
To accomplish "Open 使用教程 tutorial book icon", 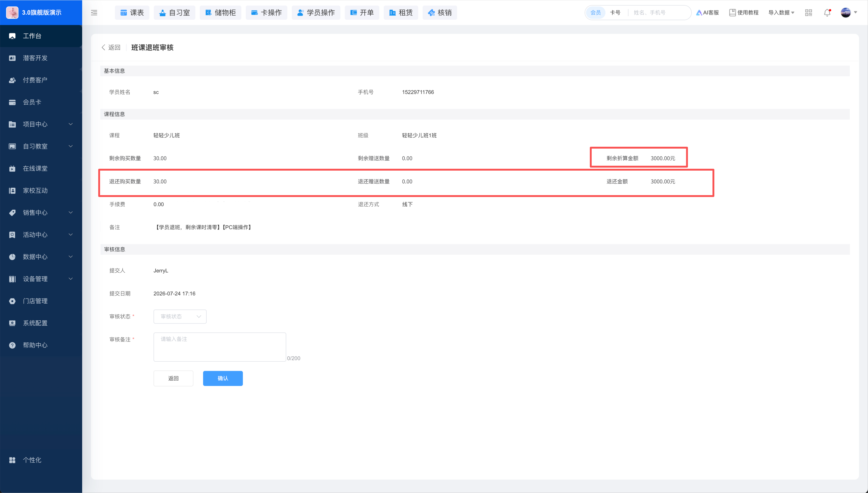I will (x=732, y=13).
